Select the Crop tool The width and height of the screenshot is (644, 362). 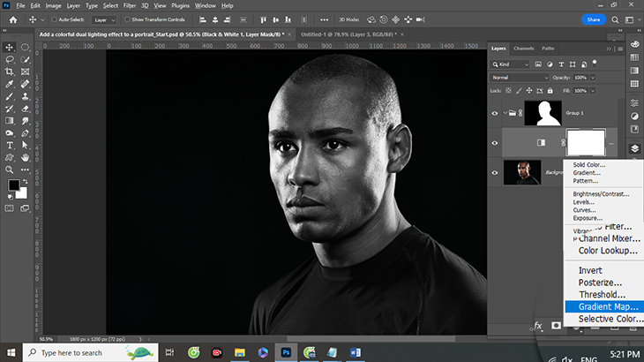click(x=10, y=72)
